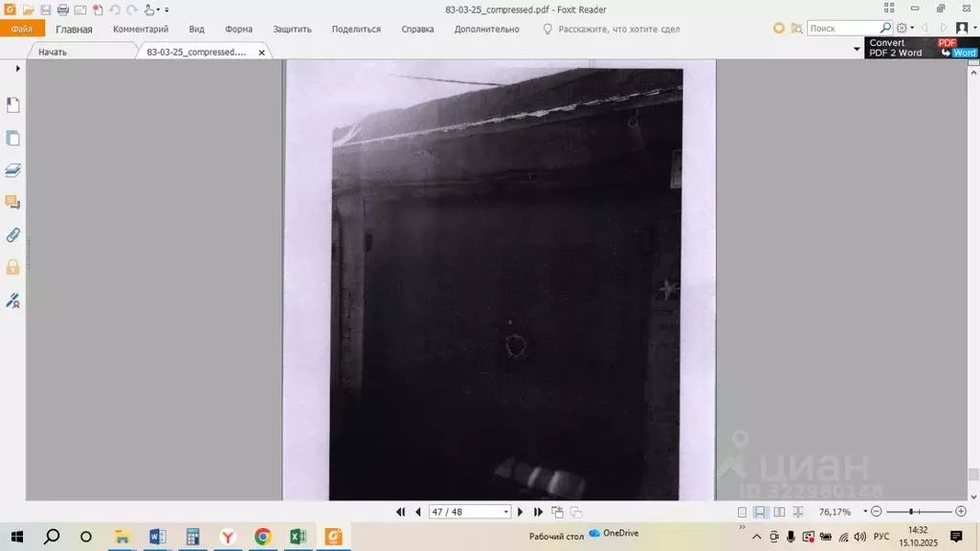Open the Security lock panel
This screenshot has height=551, width=980.
(x=13, y=267)
